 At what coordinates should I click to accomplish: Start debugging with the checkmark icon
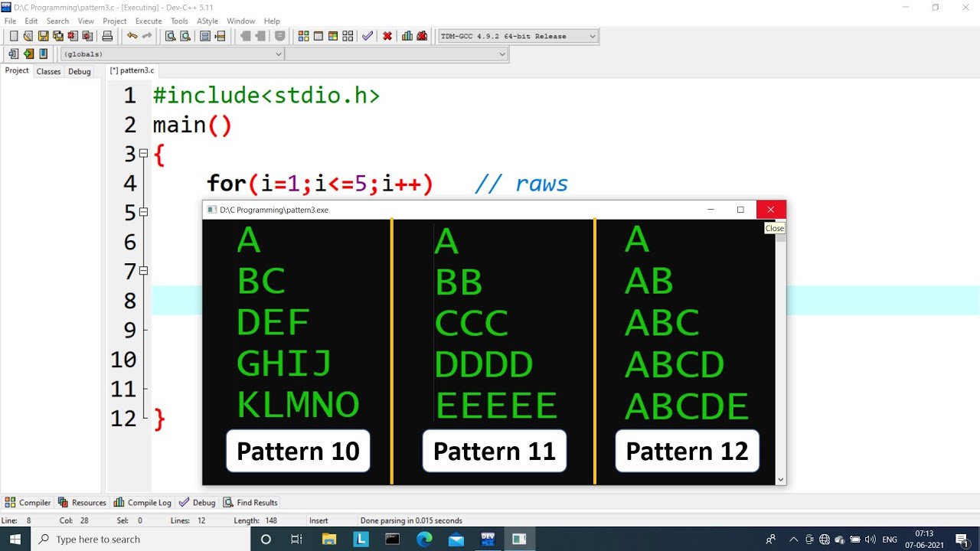(367, 36)
